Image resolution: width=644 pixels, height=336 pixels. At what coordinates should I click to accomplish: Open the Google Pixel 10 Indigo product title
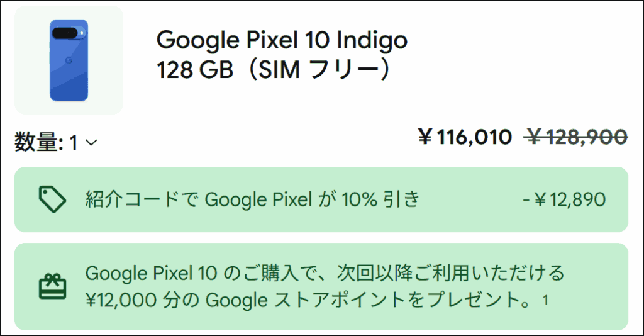coord(282,41)
